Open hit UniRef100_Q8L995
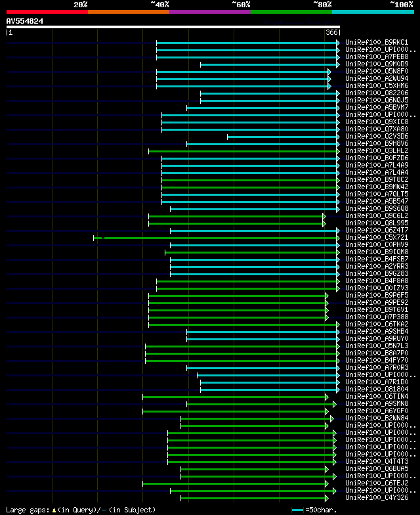This screenshot has height=515, width=420. (x=377, y=223)
